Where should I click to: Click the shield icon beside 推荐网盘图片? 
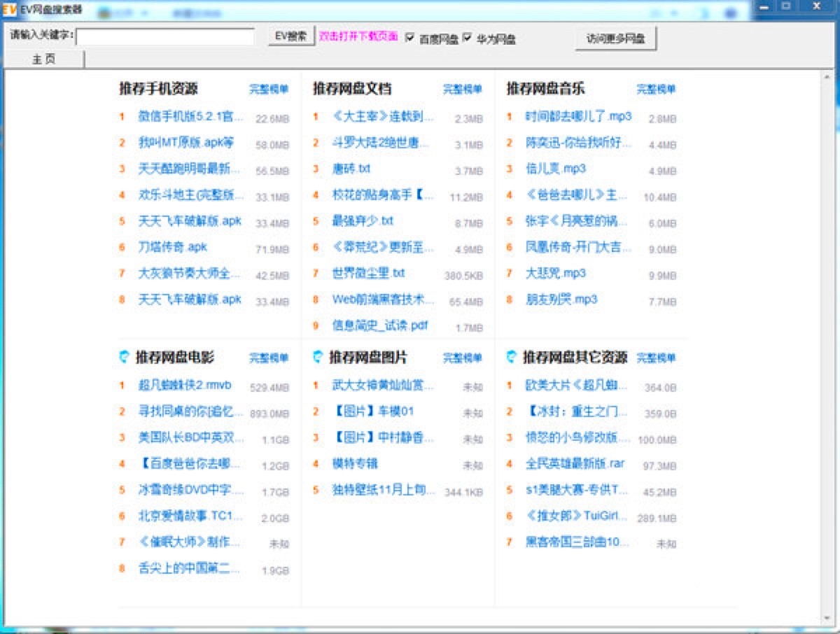point(318,358)
